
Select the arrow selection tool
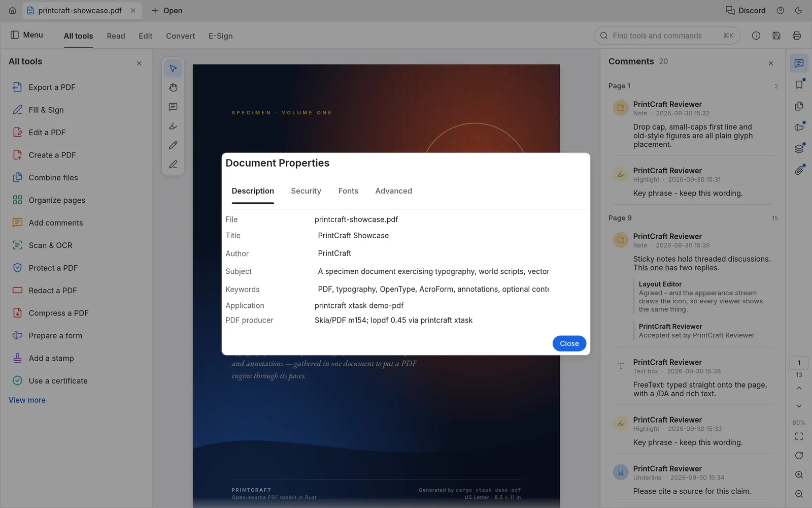173,69
